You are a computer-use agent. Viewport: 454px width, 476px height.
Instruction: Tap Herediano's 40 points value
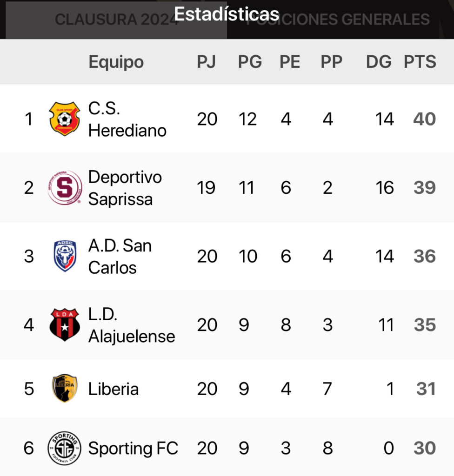coord(424,119)
